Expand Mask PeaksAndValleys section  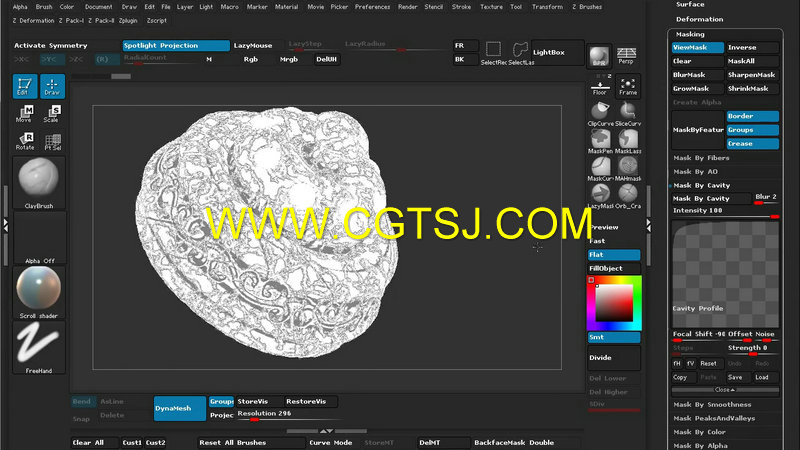(714, 418)
